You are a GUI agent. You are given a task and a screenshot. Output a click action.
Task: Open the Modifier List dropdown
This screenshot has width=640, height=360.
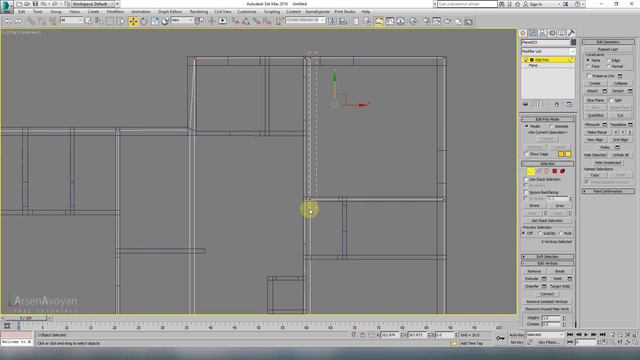coord(548,51)
